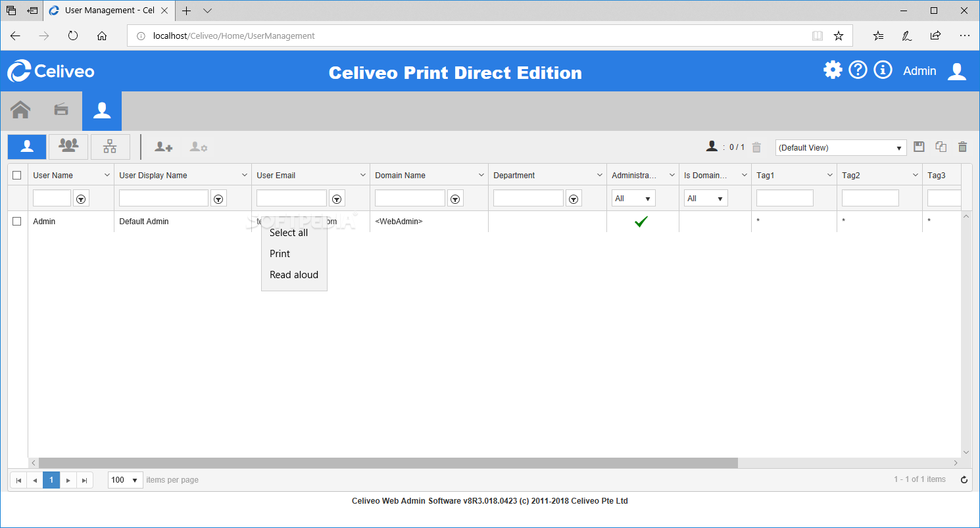
Task: Open the printer devices tab icon
Action: (61, 110)
